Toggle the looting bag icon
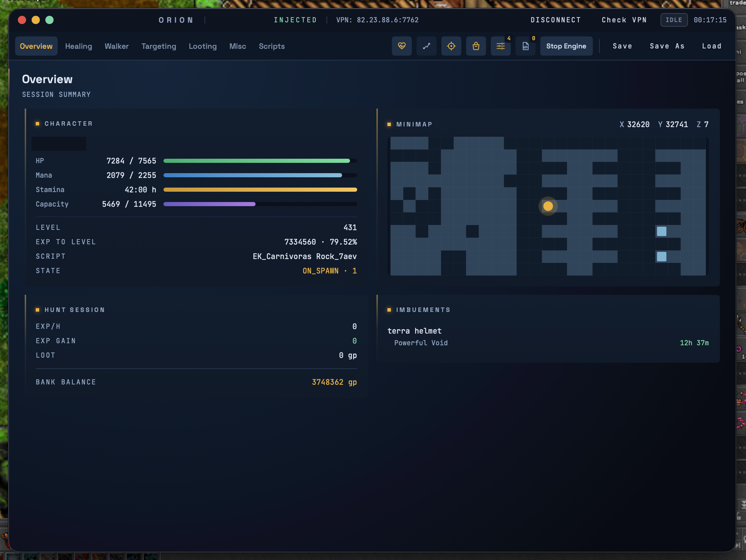 pyautogui.click(x=476, y=46)
